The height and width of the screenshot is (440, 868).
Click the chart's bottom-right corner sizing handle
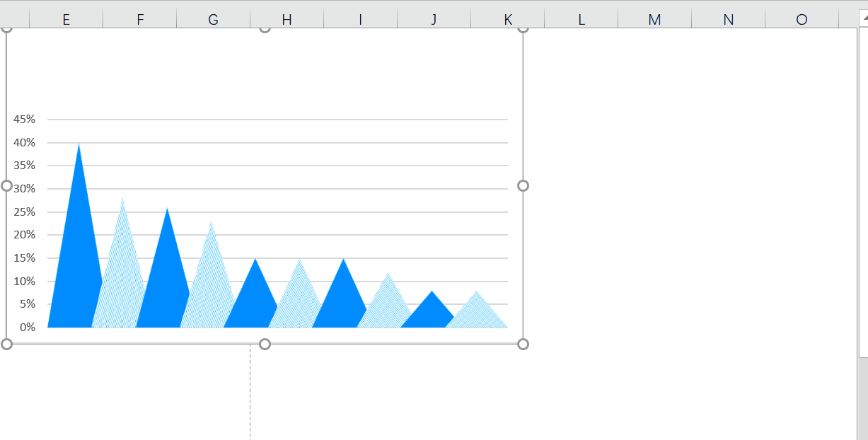pyautogui.click(x=523, y=344)
